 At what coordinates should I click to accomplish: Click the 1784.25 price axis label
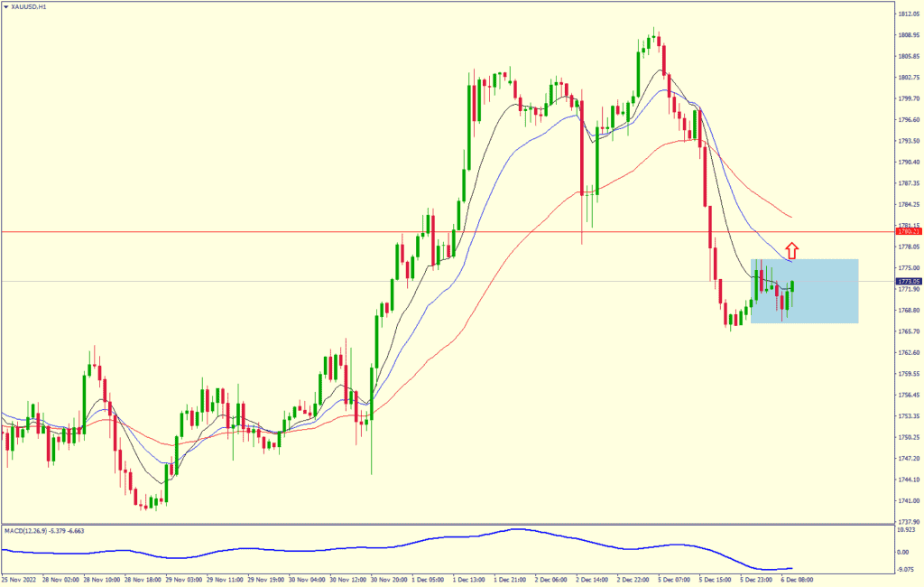click(x=908, y=205)
